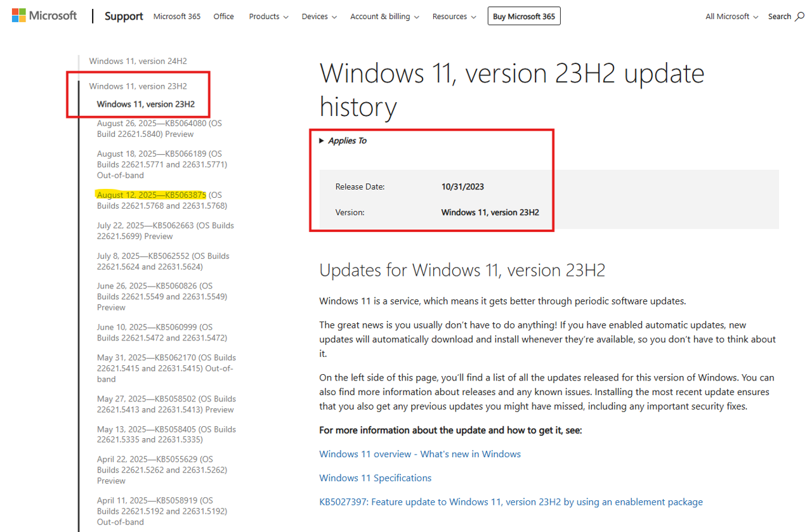Click the Version: label in the info box

coord(350,212)
